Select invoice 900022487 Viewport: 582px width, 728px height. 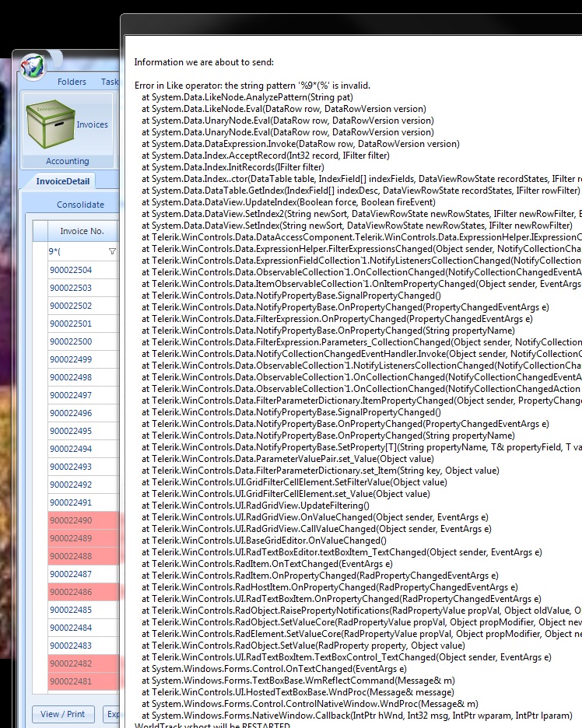coord(82,574)
